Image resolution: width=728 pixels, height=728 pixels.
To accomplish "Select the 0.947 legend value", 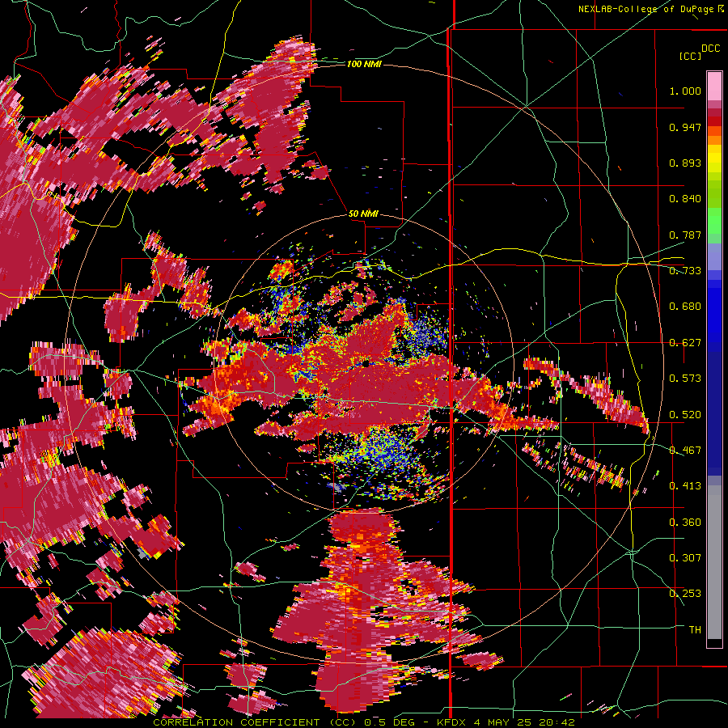I will (685, 127).
